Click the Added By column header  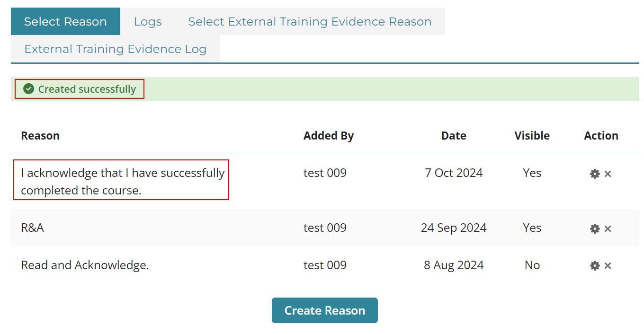pos(329,136)
